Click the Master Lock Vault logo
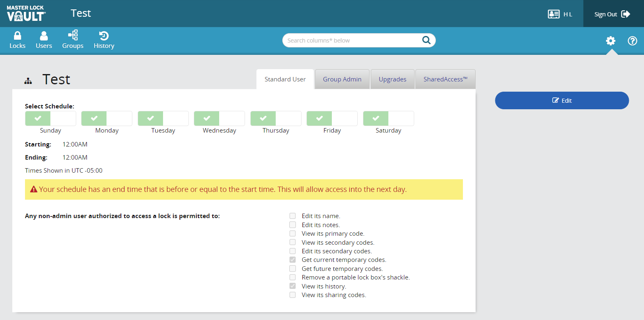This screenshot has width=644, height=320. [x=26, y=14]
